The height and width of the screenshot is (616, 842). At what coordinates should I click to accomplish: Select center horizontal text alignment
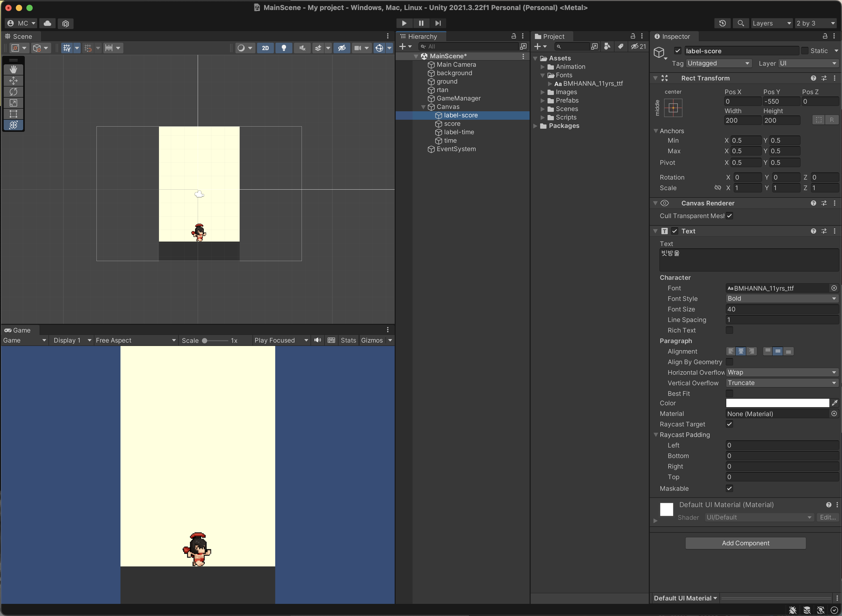(741, 351)
